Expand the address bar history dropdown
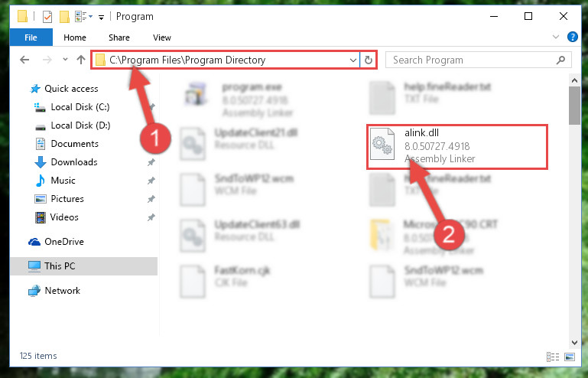588x378 pixels. (352, 60)
